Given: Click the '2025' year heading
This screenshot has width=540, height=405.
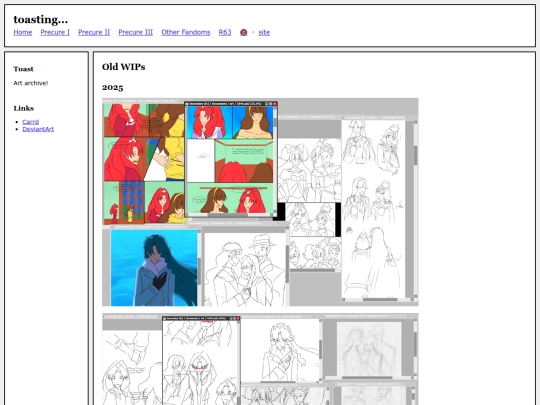Looking at the screenshot, I should (x=113, y=87).
